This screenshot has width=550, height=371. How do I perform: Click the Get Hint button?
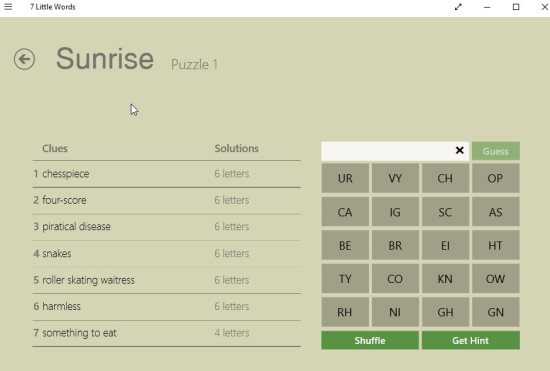click(470, 340)
